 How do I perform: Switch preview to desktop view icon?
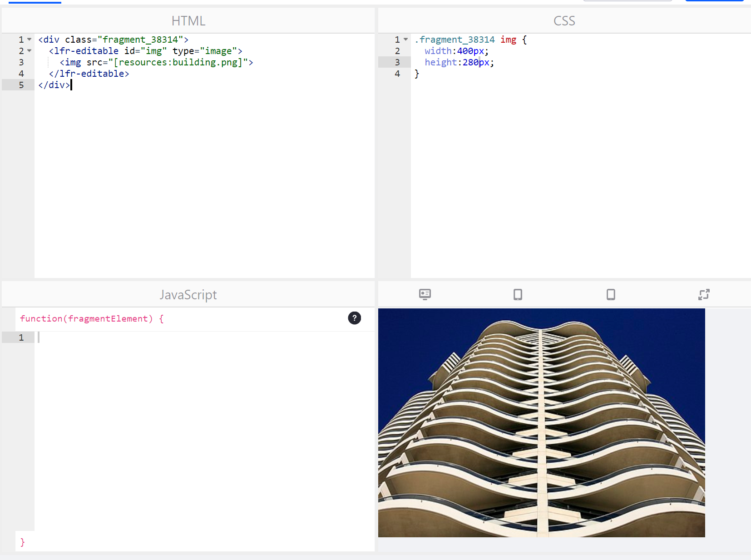pos(425,294)
